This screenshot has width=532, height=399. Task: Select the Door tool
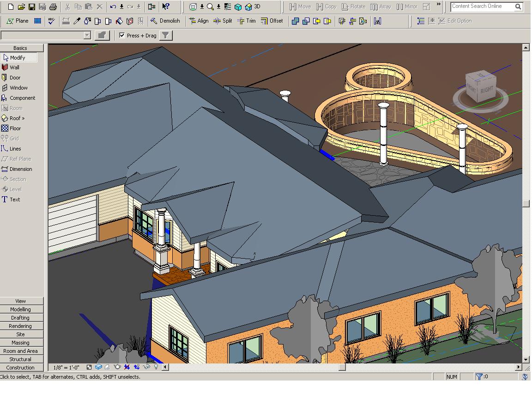click(11, 78)
